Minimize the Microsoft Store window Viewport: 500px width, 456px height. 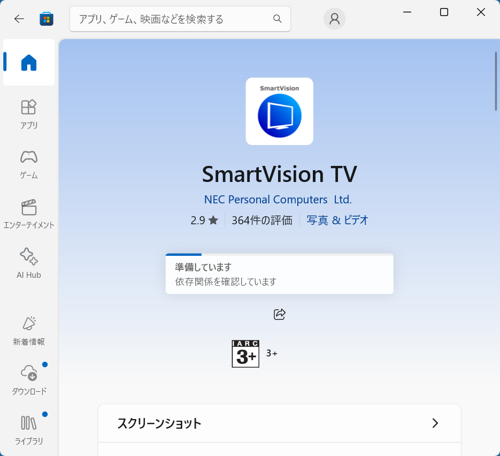tap(407, 12)
